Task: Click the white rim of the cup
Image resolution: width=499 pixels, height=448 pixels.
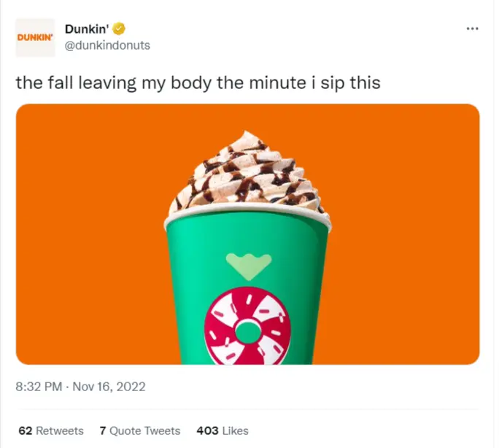Action: [x=248, y=219]
